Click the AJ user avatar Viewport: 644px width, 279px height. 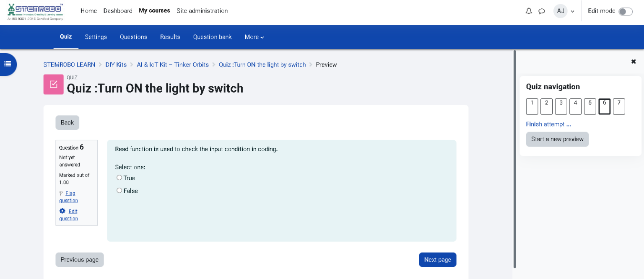561,11
